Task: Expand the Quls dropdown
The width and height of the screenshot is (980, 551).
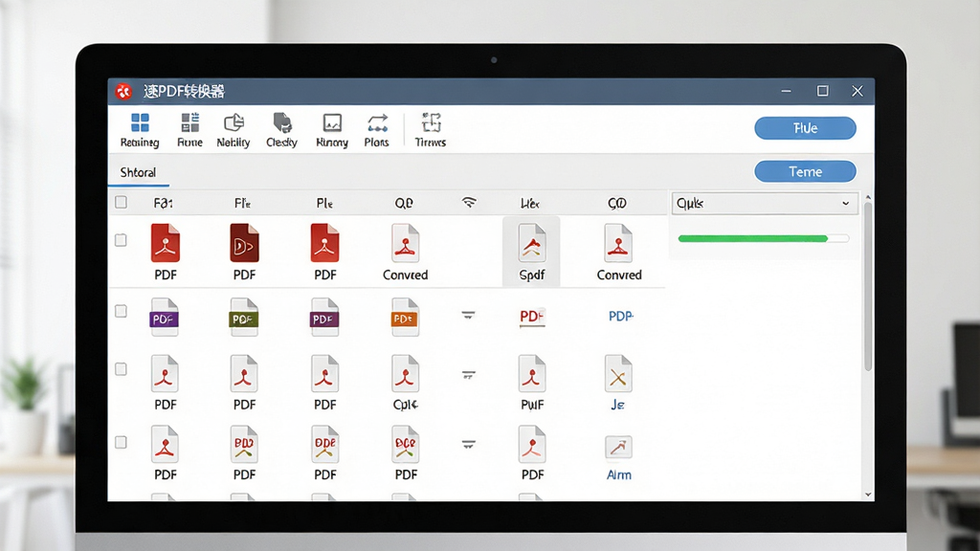Action: [x=765, y=203]
